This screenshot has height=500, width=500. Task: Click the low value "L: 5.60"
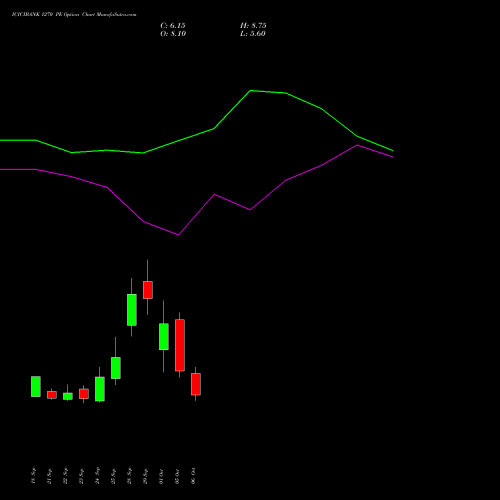pos(253,34)
